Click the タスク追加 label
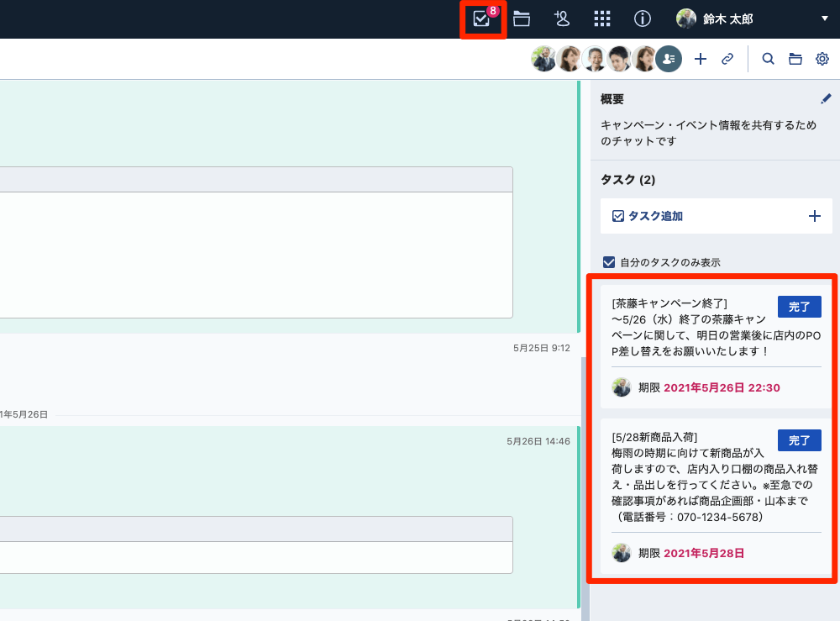840x621 pixels. pyautogui.click(x=655, y=216)
